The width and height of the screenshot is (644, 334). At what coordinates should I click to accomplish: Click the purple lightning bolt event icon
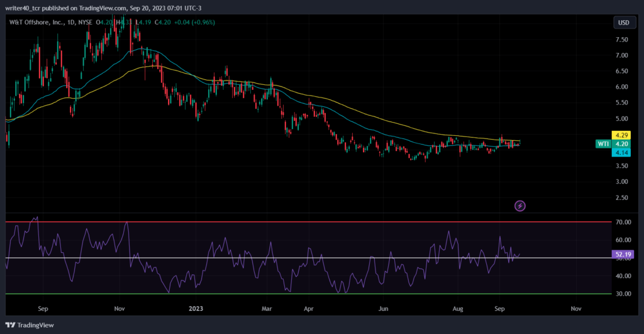(520, 206)
